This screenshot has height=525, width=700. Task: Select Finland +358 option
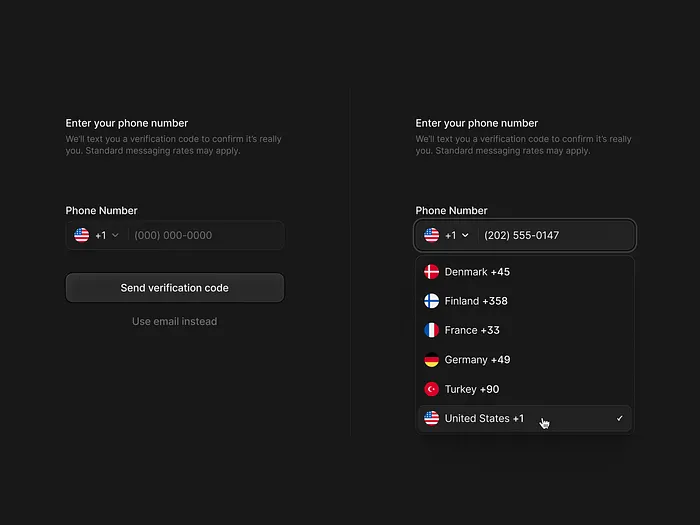click(476, 301)
